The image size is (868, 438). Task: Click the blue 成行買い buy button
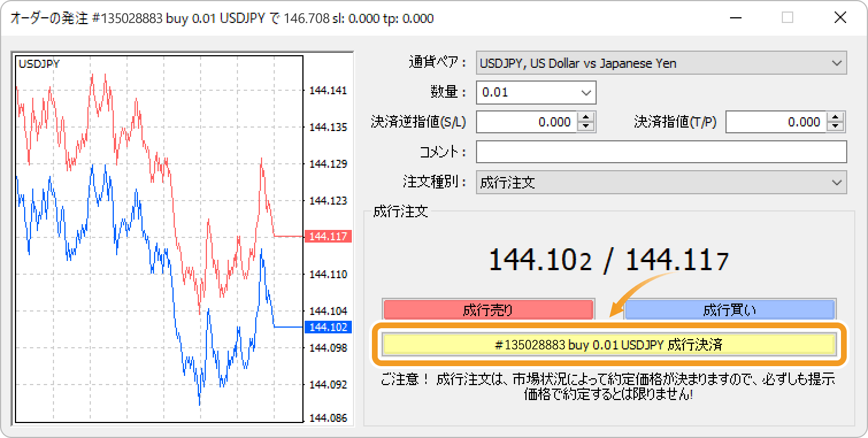[729, 310]
